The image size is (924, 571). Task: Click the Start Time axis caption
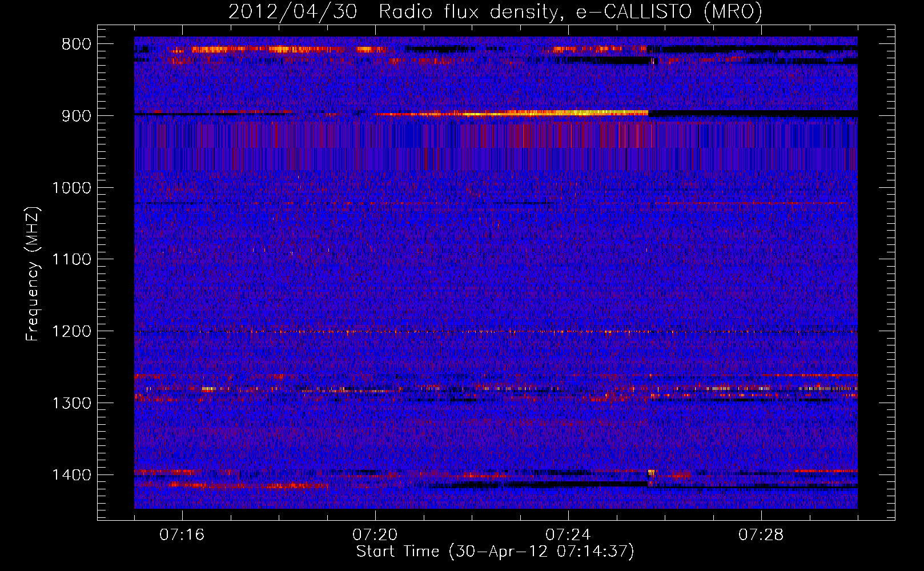click(x=495, y=552)
